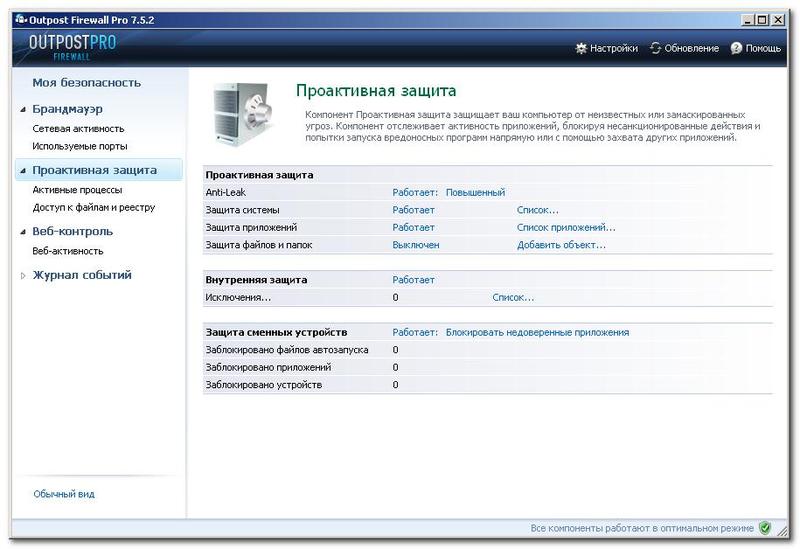Click the Внутренняя защита heading
This screenshot has height=549, width=800.
pyautogui.click(x=256, y=280)
